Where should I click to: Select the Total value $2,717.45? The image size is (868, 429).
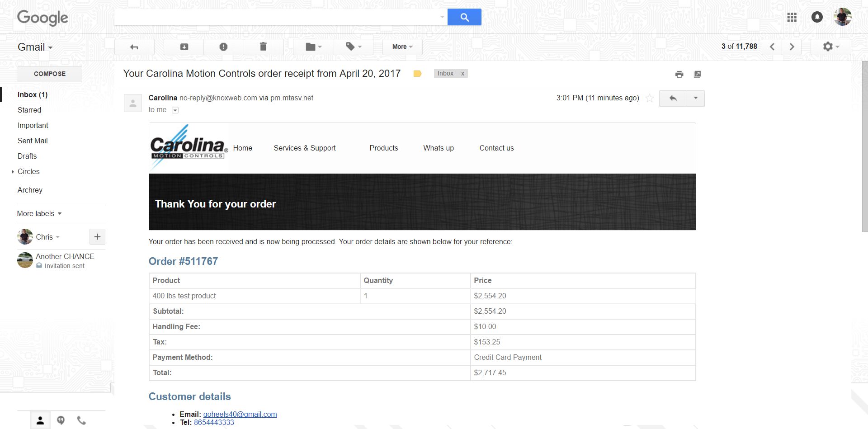[490, 372]
